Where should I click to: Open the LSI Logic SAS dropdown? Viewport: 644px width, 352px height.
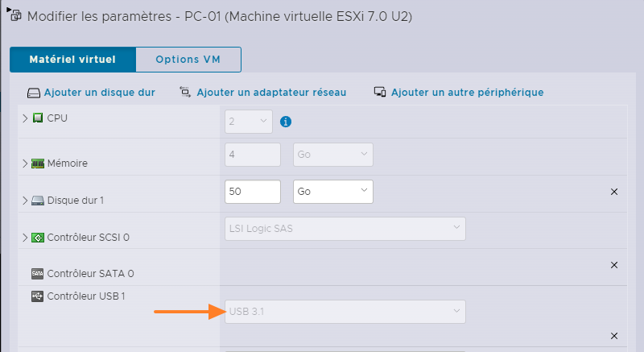click(345, 228)
